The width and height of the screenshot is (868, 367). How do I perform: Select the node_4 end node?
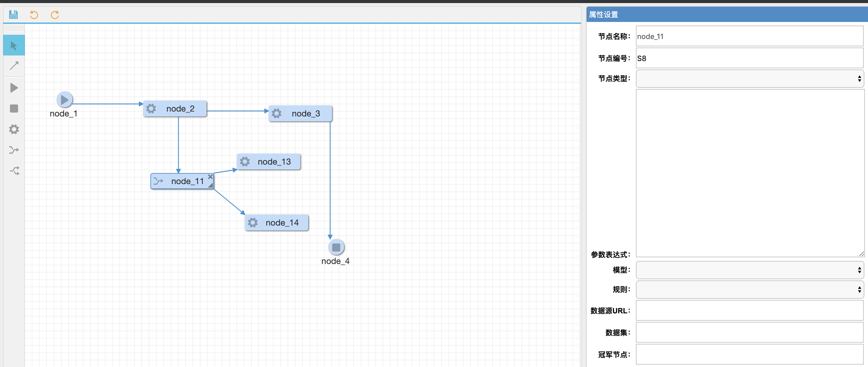336,247
